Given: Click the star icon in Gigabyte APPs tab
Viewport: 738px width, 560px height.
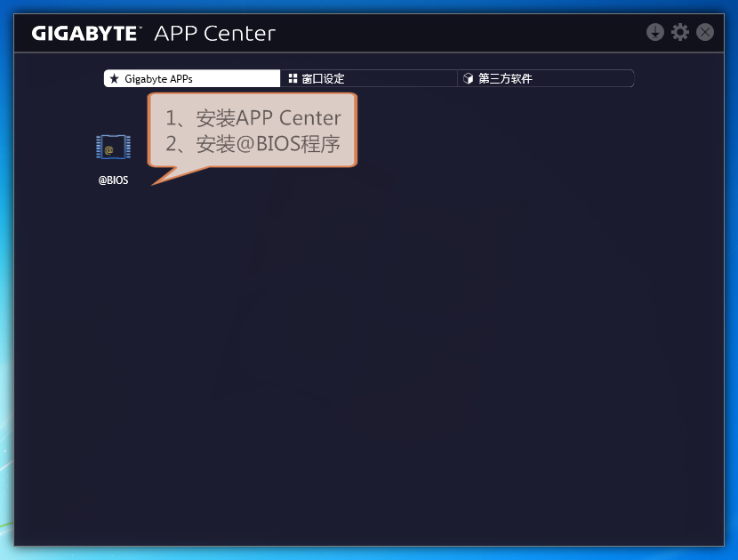Looking at the screenshot, I should pos(114,79).
